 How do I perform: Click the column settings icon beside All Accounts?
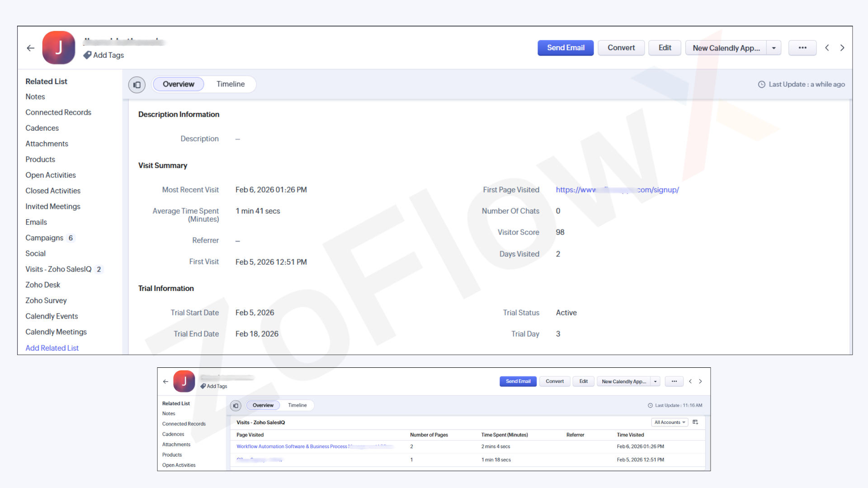695,422
